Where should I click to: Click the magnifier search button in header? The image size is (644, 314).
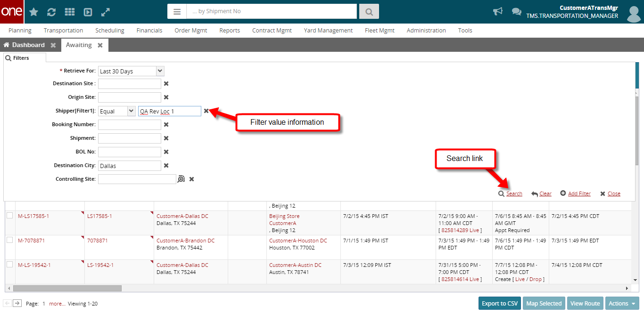pos(369,11)
